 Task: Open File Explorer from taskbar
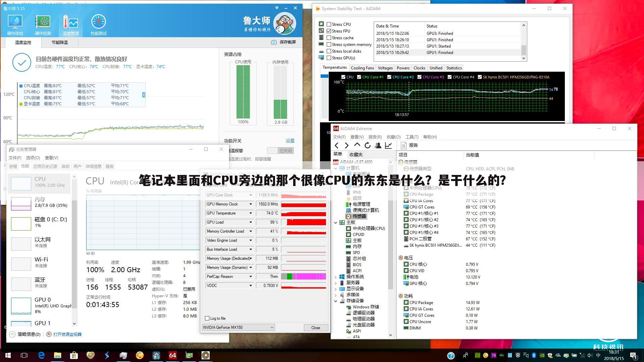point(58,355)
